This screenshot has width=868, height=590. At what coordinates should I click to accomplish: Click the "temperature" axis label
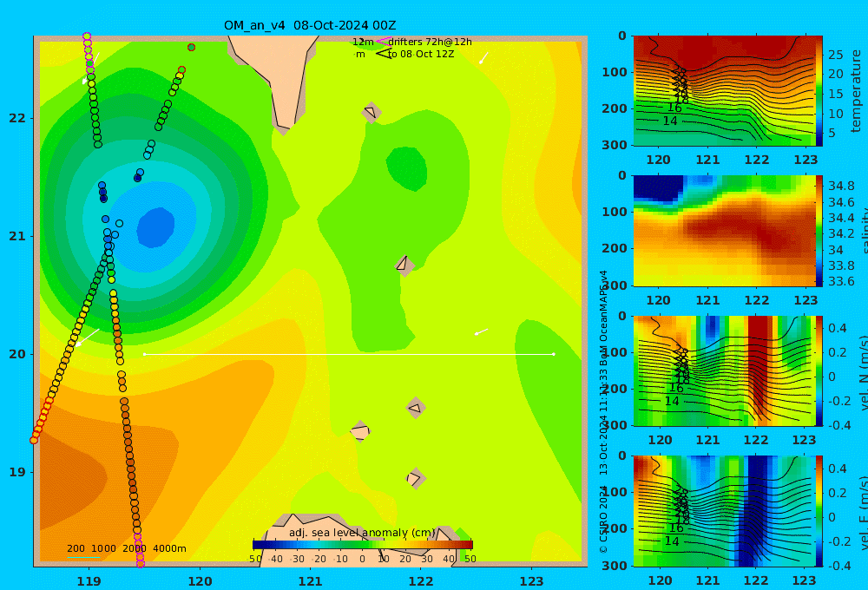(857, 91)
